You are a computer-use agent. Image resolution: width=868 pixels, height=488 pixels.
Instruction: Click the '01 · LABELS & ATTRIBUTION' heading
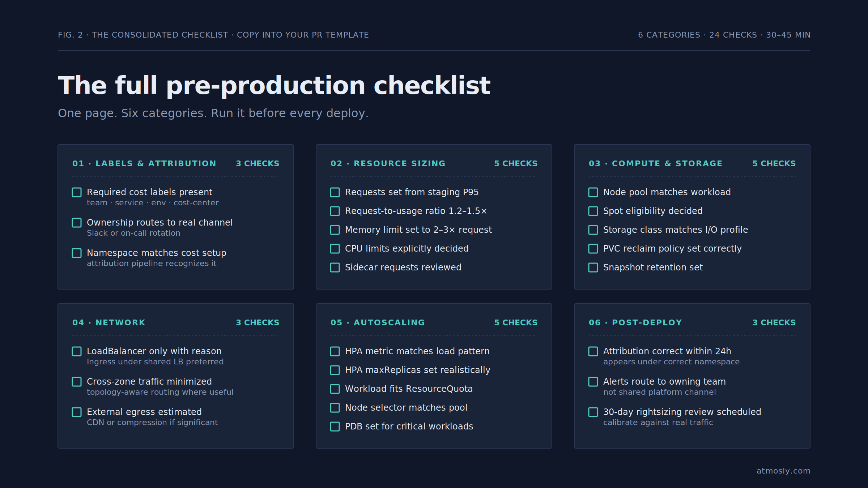point(144,163)
